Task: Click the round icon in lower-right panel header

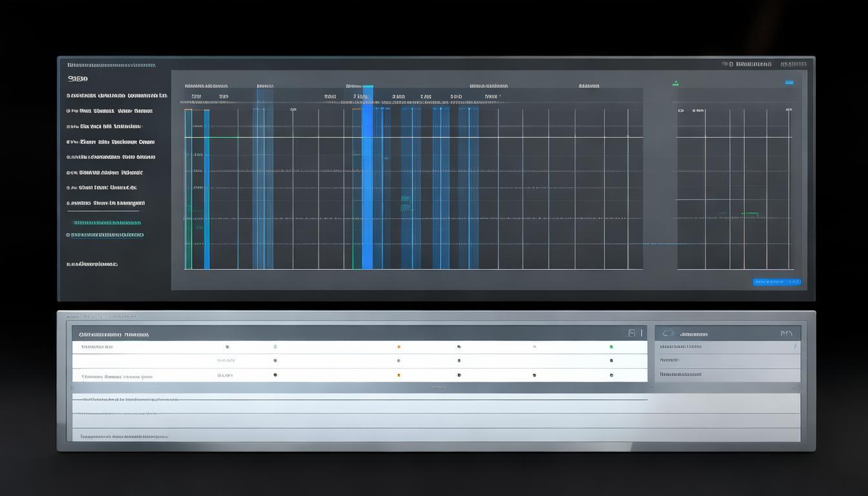Action: point(668,334)
